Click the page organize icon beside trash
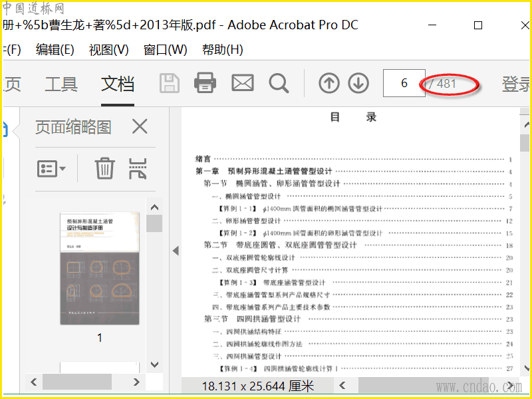532x399 pixels. point(138,168)
